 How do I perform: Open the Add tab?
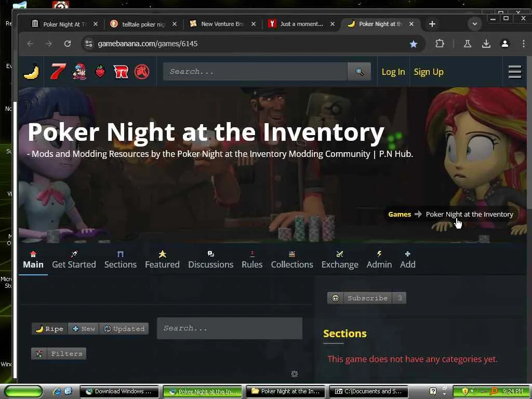click(x=407, y=260)
